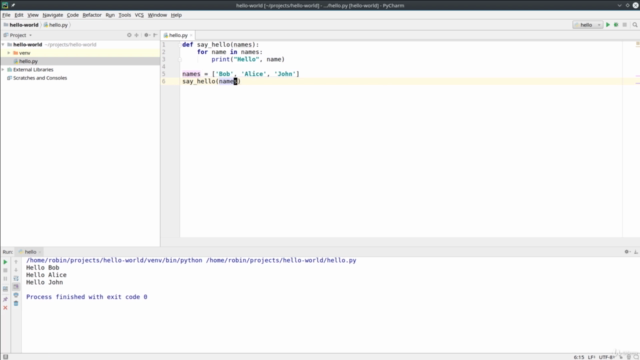Hide the Project tool window
The width and height of the screenshot is (640, 360).
coord(155,35)
